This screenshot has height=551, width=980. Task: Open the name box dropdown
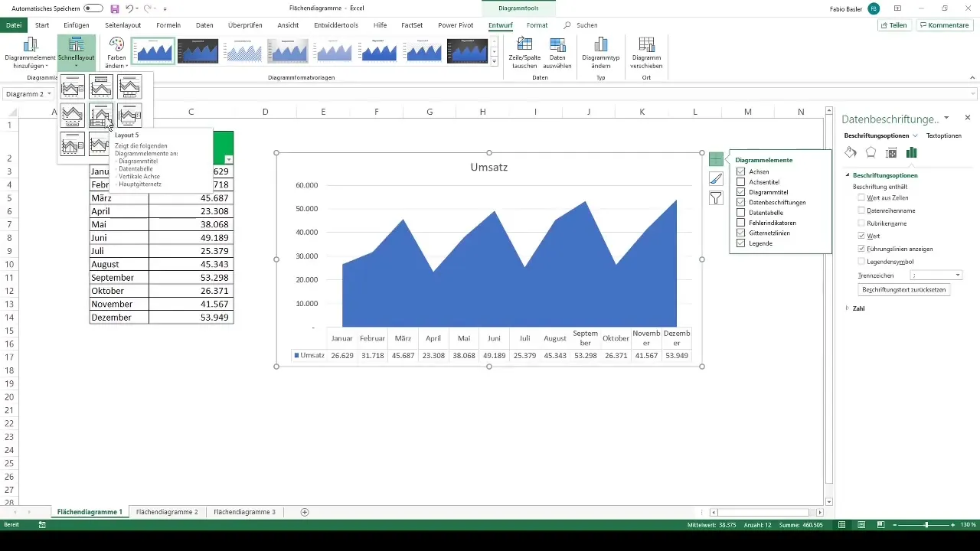(x=49, y=94)
